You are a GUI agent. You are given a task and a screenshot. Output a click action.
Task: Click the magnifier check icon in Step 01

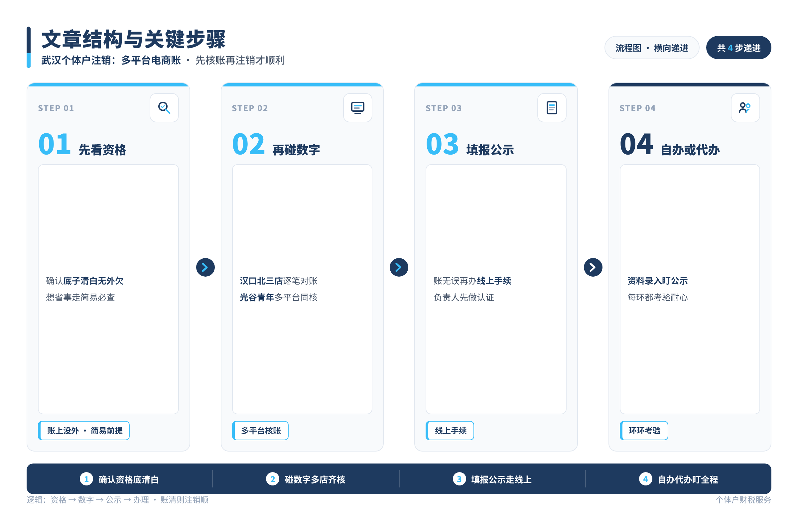click(x=164, y=108)
